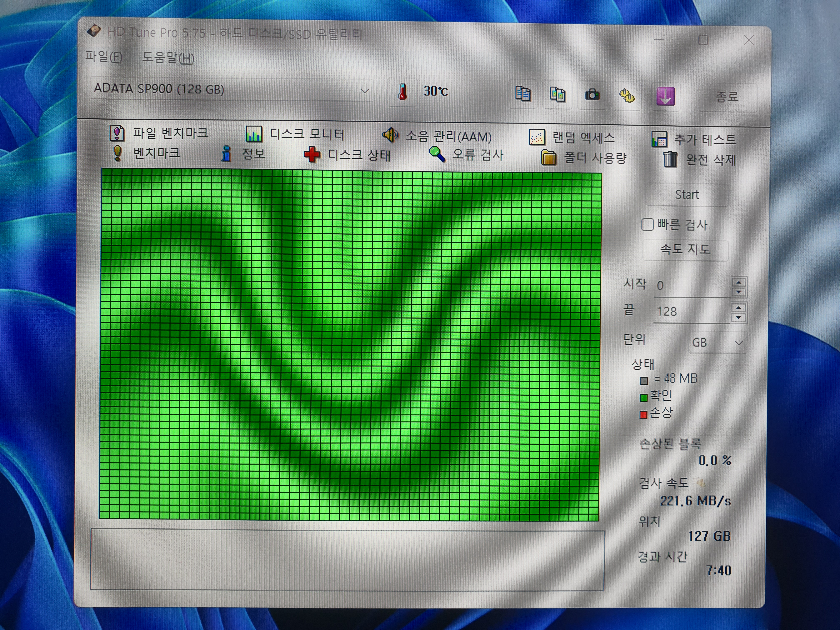The image size is (840, 630).
Task: Maximize the HD Tune Pro window
Action: coord(703,40)
